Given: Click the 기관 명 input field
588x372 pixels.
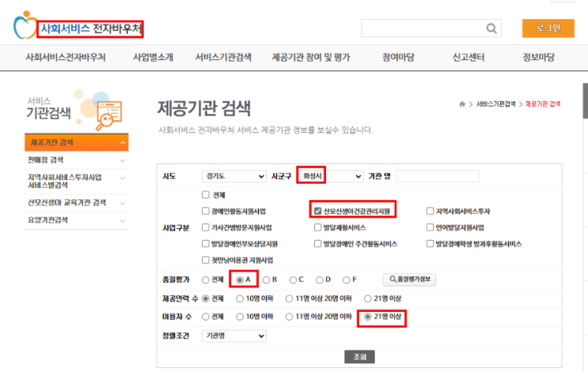Looking at the screenshot, I should tap(438, 177).
